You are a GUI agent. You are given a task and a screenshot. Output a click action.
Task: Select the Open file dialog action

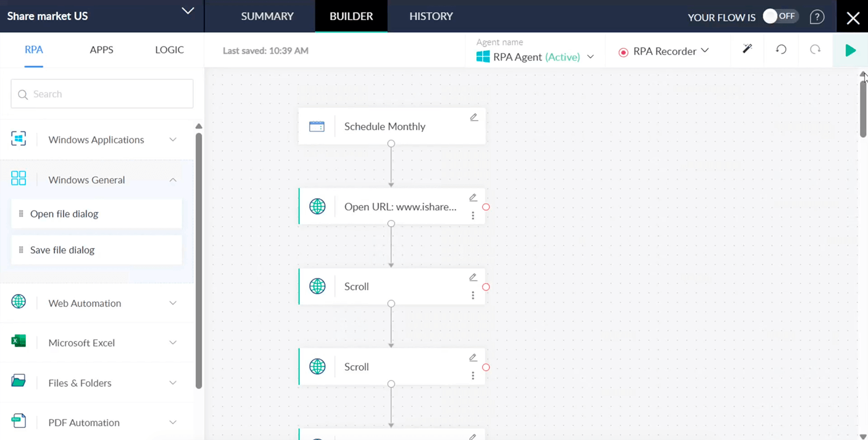click(x=63, y=213)
